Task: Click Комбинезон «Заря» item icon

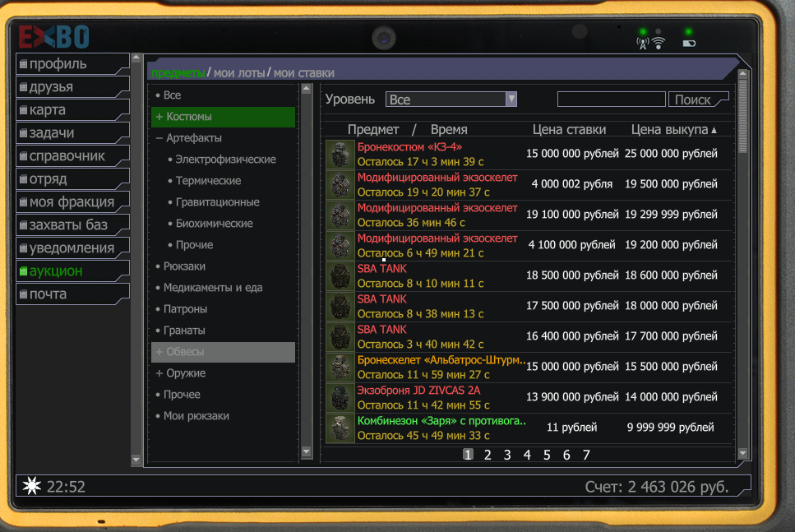Action: pyautogui.click(x=340, y=428)
